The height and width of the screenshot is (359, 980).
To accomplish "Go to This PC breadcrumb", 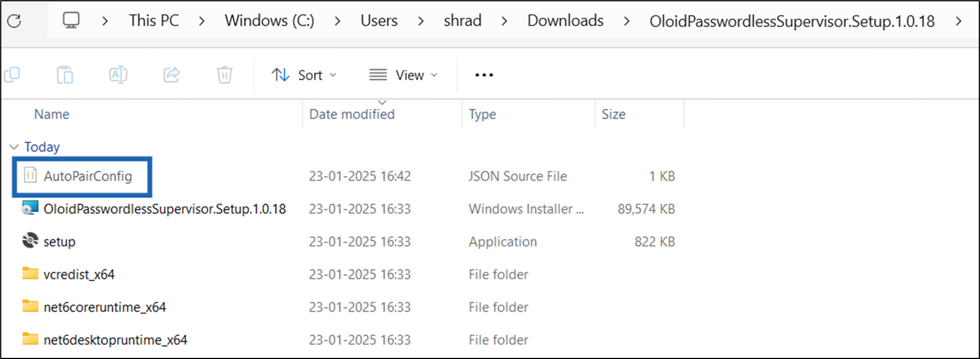I will pyautogui.click(x=154, y=21).
